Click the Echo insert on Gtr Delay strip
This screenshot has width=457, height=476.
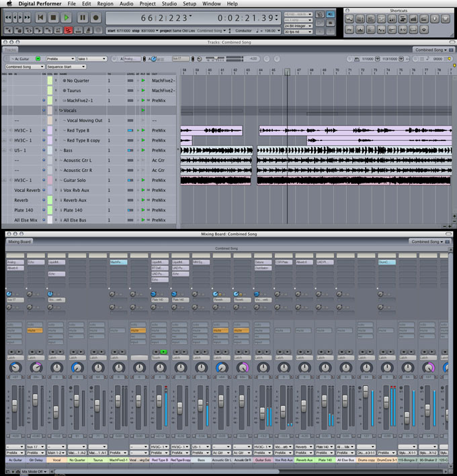click(x=36, y=262)
